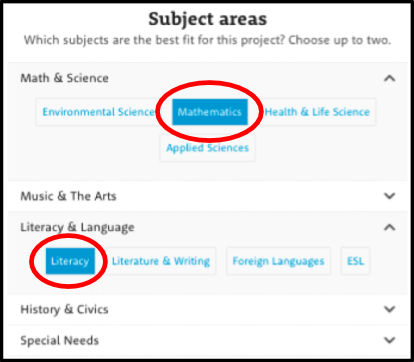
Task: Expand Music & The Arts with its down chevron
Action: click(x=389, y=196)
